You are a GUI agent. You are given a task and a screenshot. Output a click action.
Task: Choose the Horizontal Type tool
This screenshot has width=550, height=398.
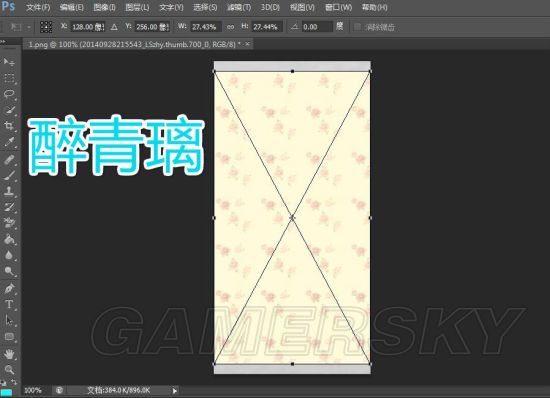(x=9, y=304)
